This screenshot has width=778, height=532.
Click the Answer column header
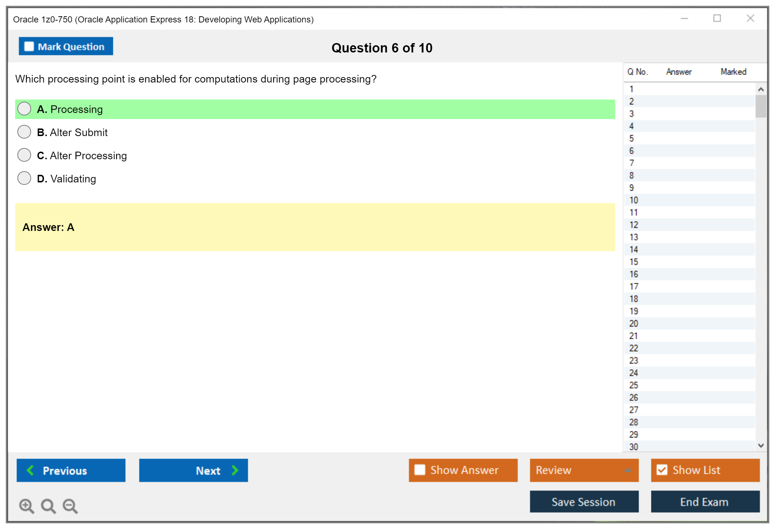[678, 72]
